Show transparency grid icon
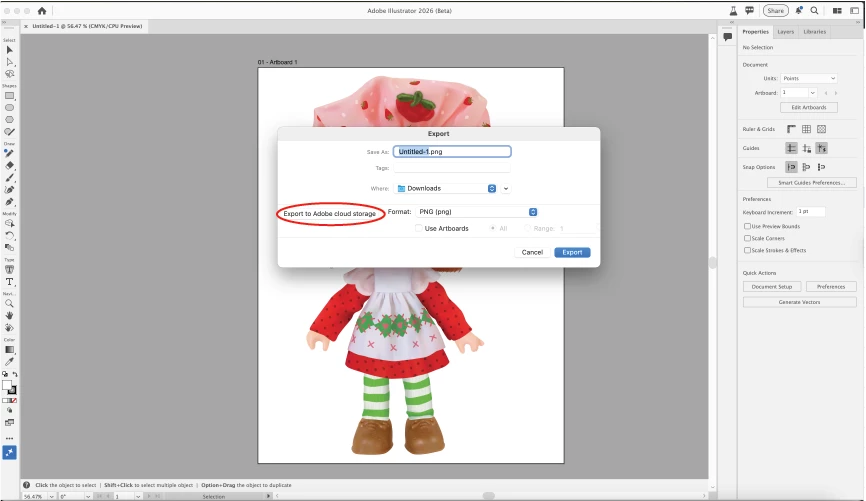This screenshot has width=866, height=501. tap(822, 129)
